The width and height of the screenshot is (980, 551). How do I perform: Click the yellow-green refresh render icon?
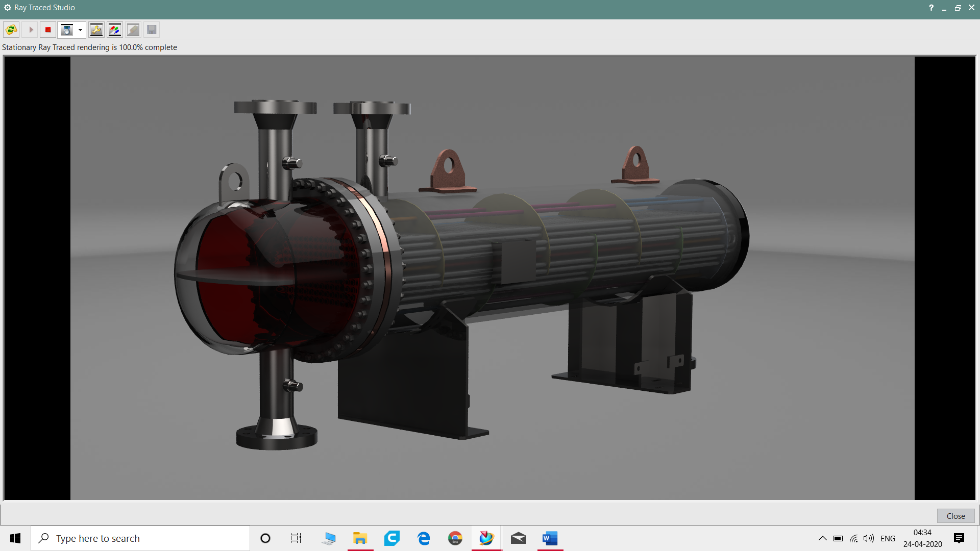[x=11, y=30]
